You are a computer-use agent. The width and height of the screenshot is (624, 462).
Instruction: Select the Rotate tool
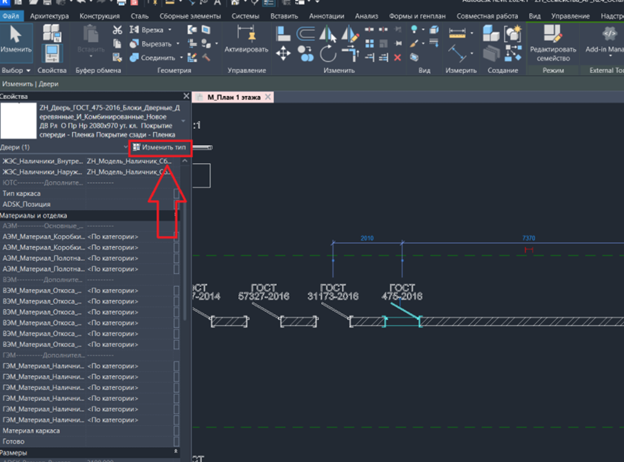(x=328, y=53)
